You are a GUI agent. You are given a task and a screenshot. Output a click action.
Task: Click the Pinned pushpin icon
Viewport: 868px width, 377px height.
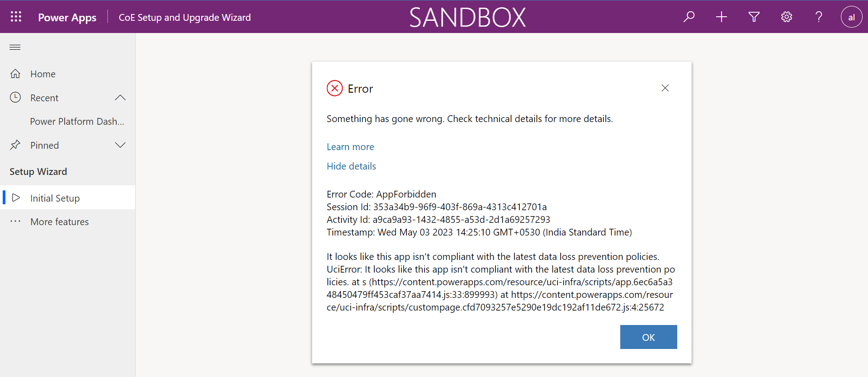[x=15, y=145]
